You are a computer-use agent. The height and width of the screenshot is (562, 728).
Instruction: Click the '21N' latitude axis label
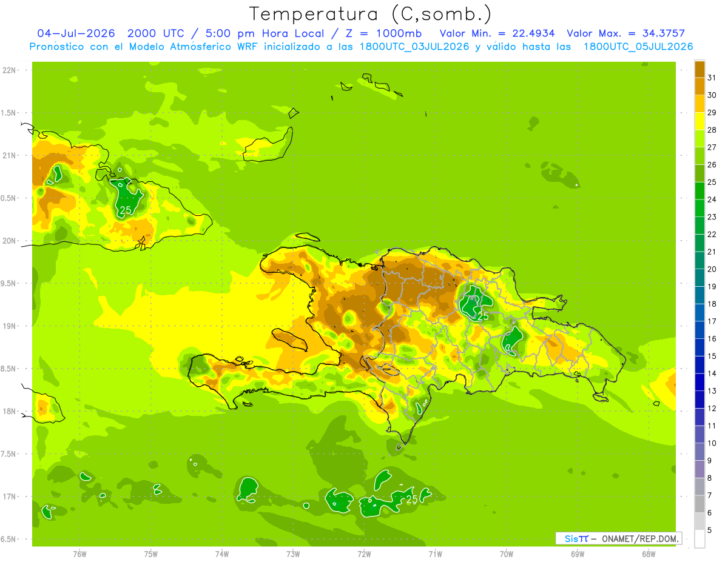tap(10, 155)
